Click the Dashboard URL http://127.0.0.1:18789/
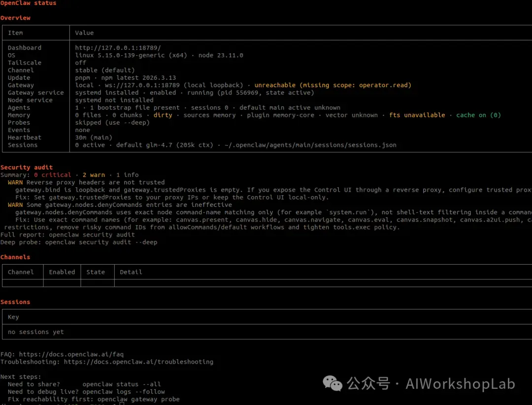The image size is (532, 405). [x=118, y=48]
